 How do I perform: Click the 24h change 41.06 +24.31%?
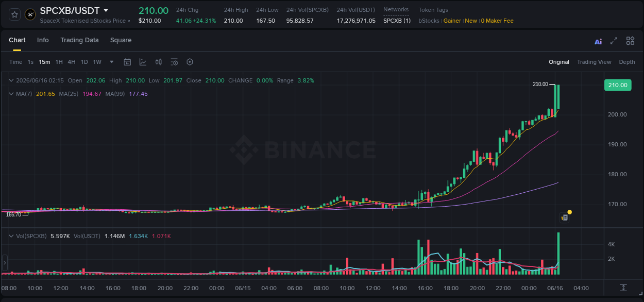click(196, 21)
